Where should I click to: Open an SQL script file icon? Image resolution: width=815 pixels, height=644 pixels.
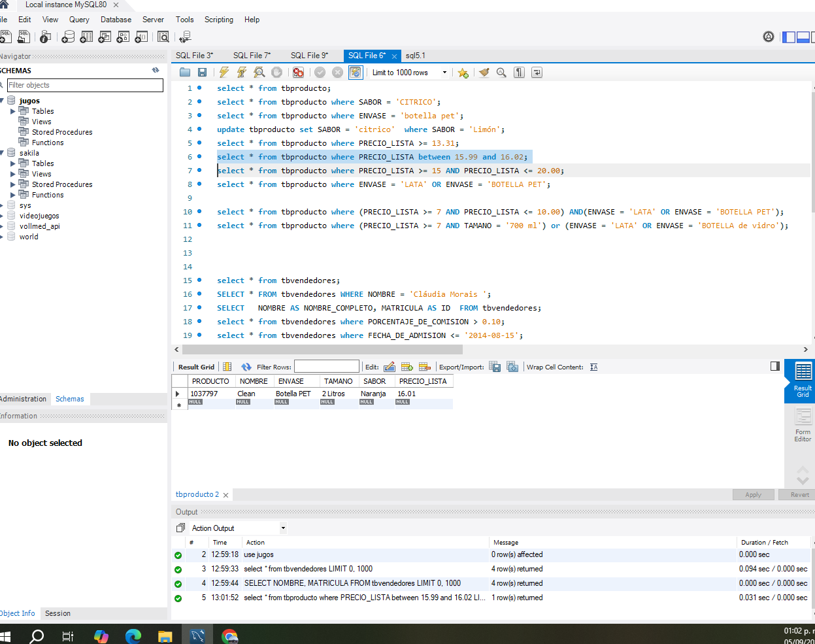click(24, 37)
